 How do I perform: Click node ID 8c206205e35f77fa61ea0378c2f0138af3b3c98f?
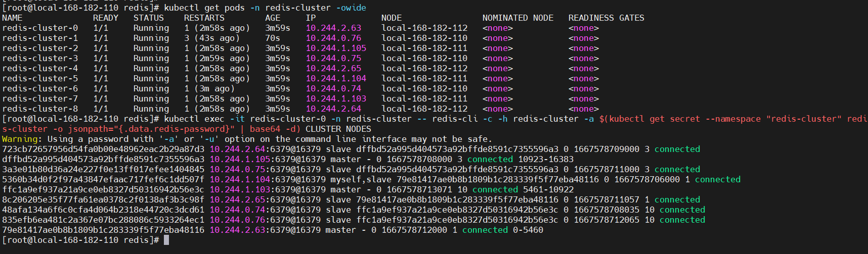(103, 199)
